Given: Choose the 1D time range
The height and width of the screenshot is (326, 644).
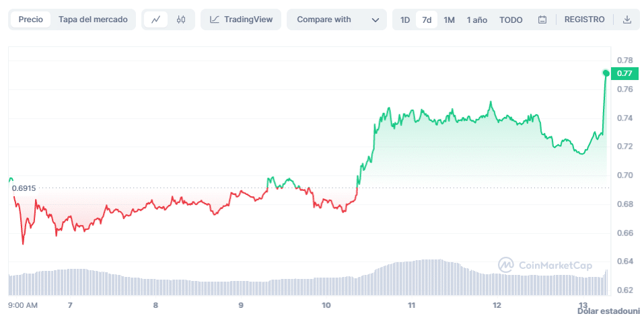Looking at the screenshot, I should coord(404,19).
